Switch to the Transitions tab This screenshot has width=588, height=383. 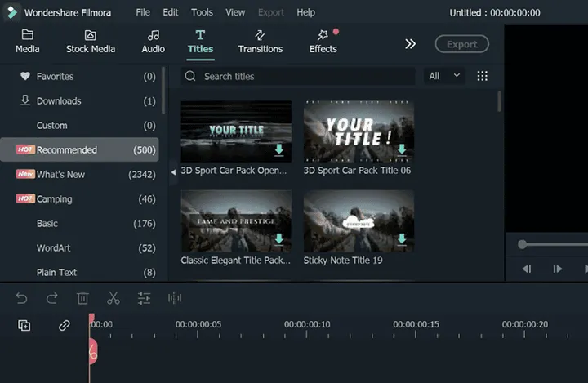point(261,42)
